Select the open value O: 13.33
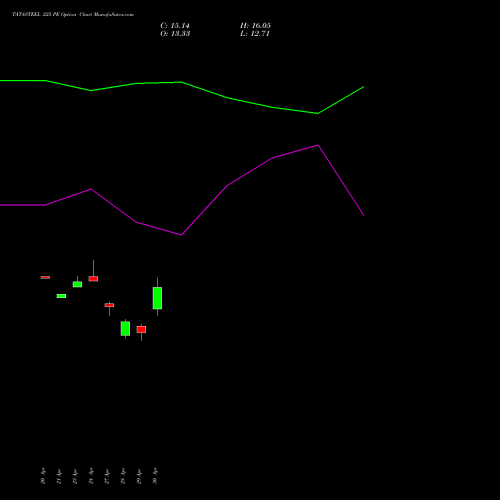 (175, 34)
